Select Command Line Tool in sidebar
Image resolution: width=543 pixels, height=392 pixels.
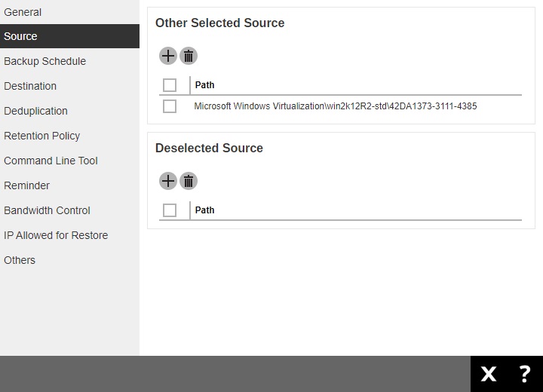pyautogui.click(x=51, y=161)
